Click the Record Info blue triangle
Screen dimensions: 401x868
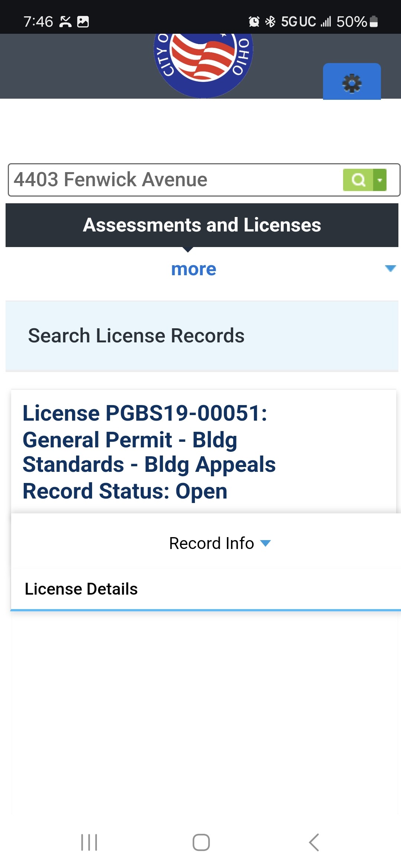click(x=265, y=543)
